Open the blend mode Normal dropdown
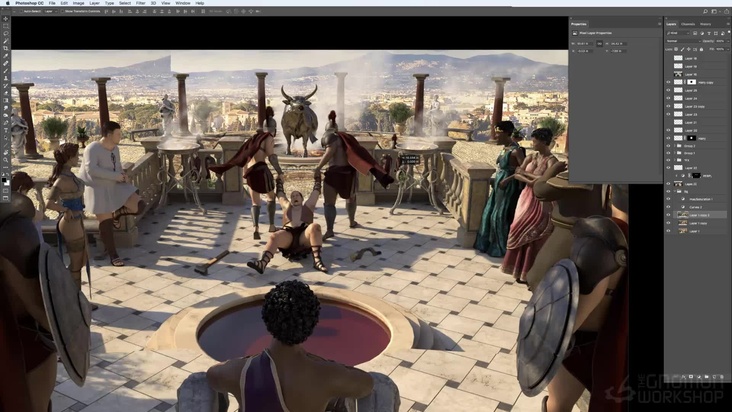The height and width of the screenshot is (412, 732). click(680, 40)
